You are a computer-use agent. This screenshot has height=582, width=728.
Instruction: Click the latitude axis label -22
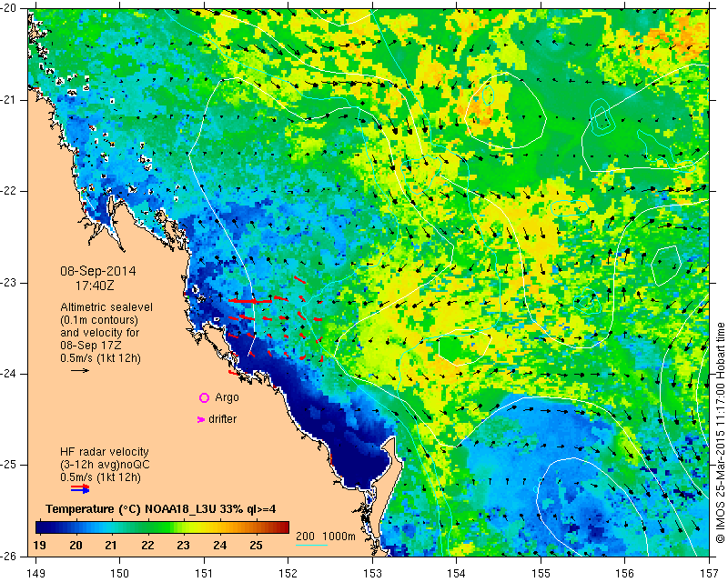click(x=9, y=192)
